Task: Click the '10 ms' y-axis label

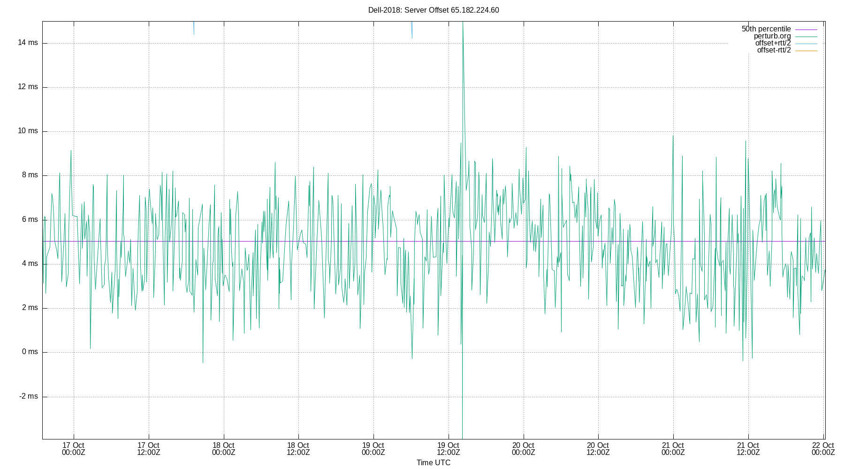Action: 28,131
